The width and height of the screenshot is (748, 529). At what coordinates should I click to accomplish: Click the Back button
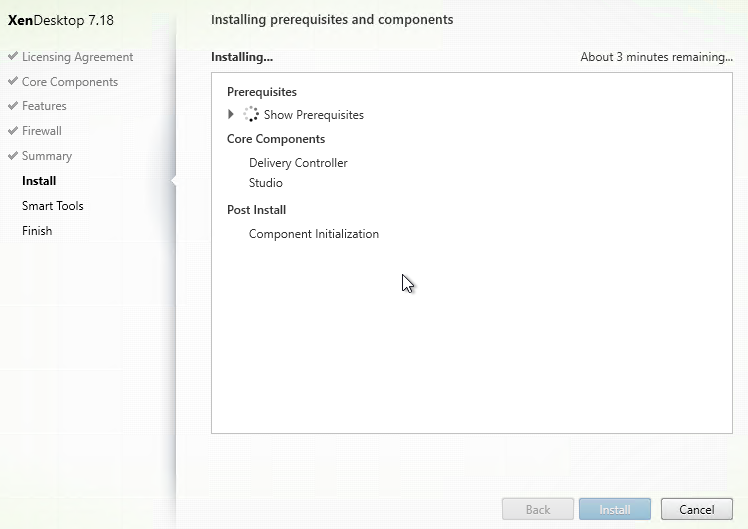538,509
